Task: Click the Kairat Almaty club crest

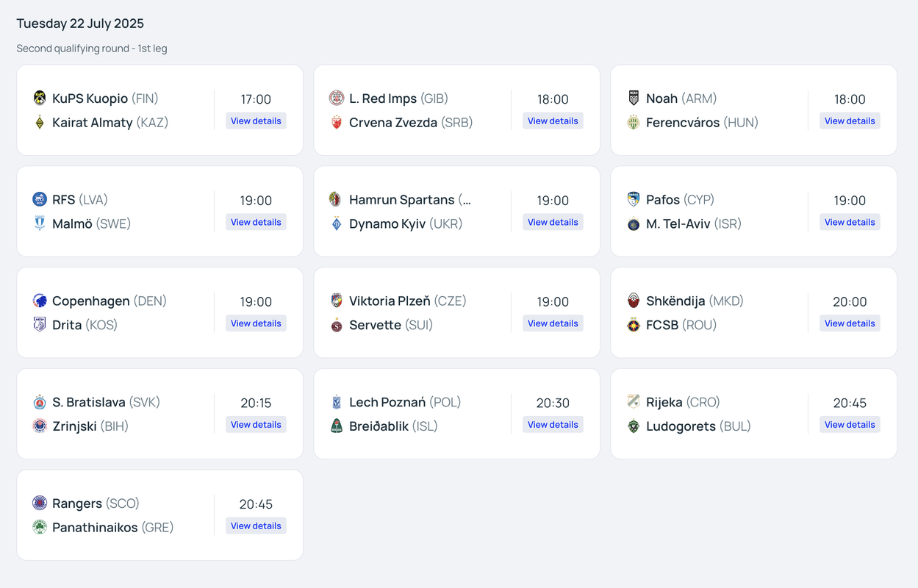Action: (x=40, y=122)
